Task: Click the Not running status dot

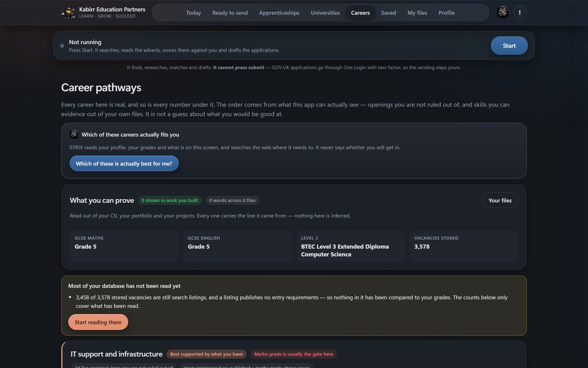Action: tap(62, 46)
